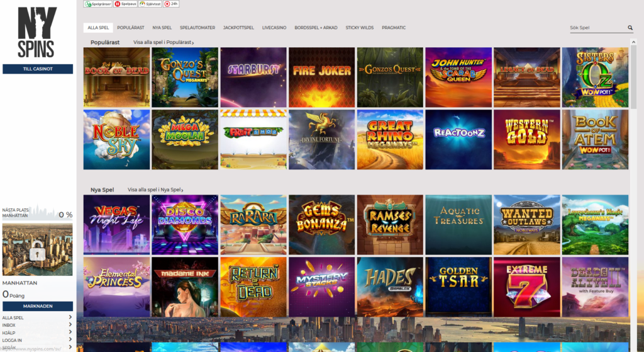This screenshot has width=644, height=352.
Task: Open the Bordsspel + Arkad tab
Action: point(316,28)
